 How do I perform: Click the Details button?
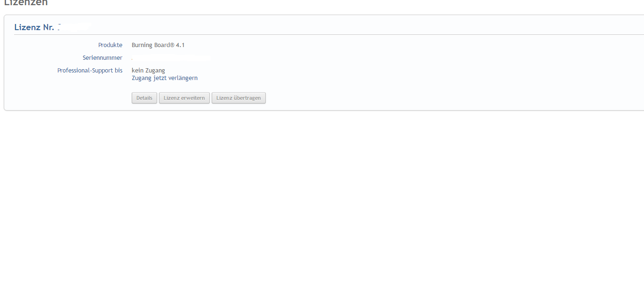tap(144, 98)
